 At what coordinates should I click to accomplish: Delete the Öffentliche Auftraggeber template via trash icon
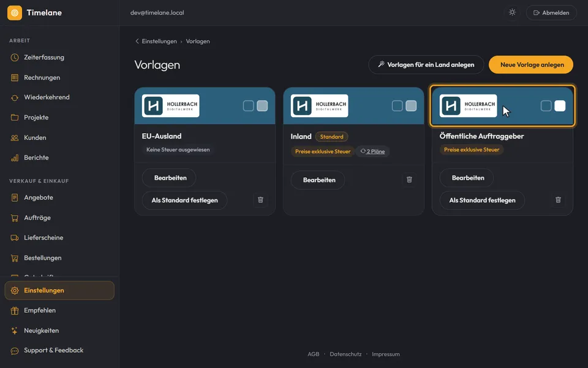tap(558, 200)
